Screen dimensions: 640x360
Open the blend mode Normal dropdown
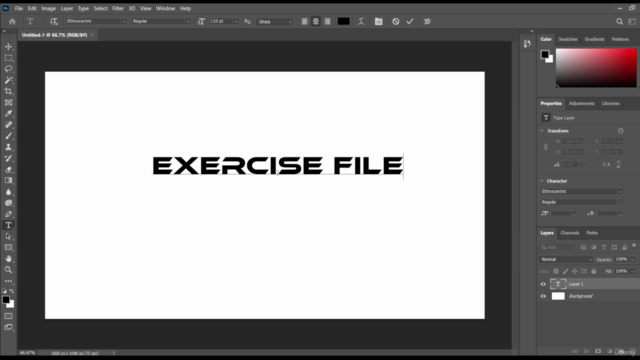pos(566,260)
